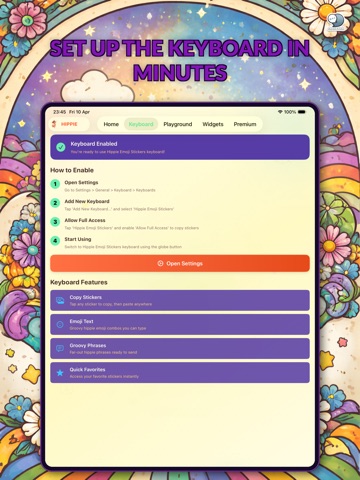360x480 pixels.
Task: Click the 'Keyboard Features' heading
Action: click(x=79, y=282)
